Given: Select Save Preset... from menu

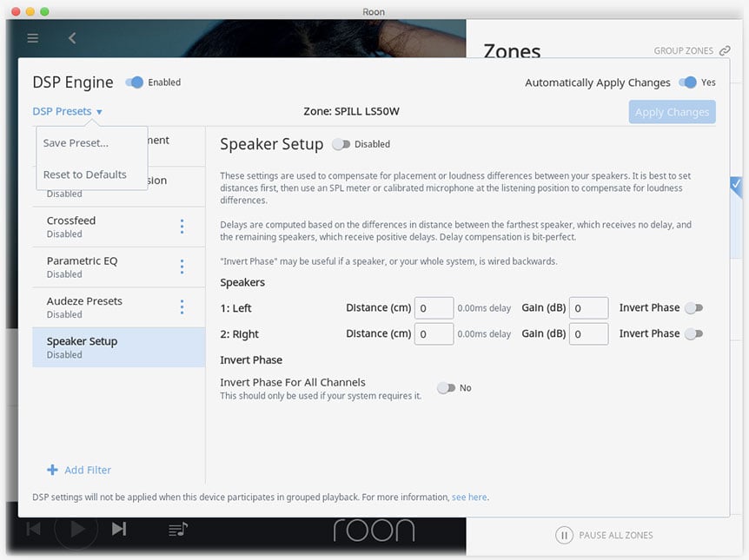Looking at the screenshot, I should 76,142.
